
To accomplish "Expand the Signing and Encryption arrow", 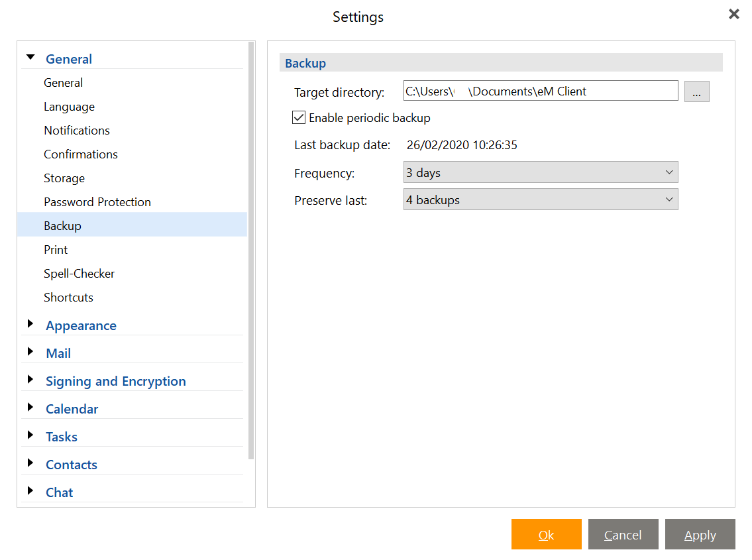I will pyautogui.click(x=30, y=379).
